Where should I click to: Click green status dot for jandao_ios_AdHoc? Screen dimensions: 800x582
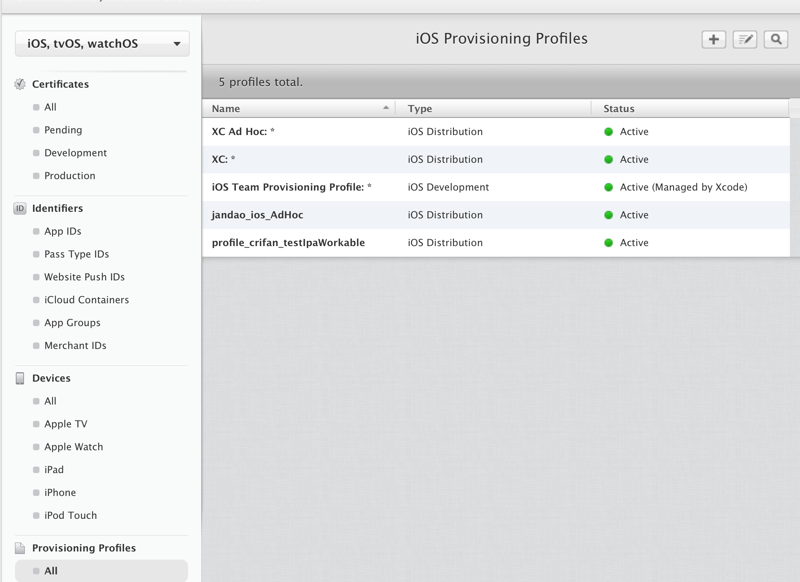[x=608, y=215]
